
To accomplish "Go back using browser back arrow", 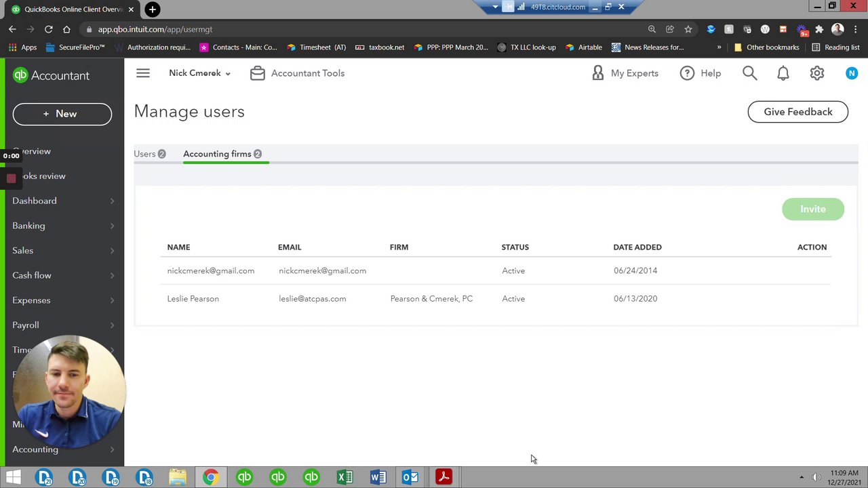I will coord(12,29).
